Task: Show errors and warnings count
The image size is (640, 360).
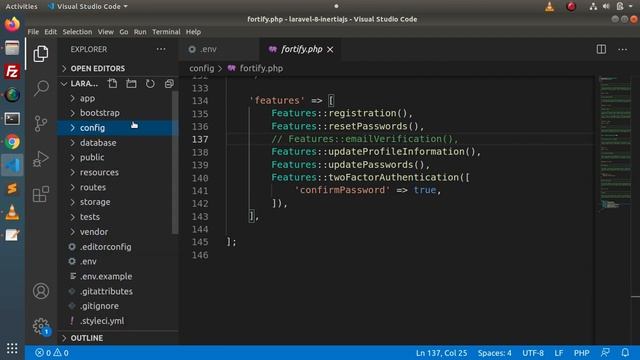Action: pos(52,353)
